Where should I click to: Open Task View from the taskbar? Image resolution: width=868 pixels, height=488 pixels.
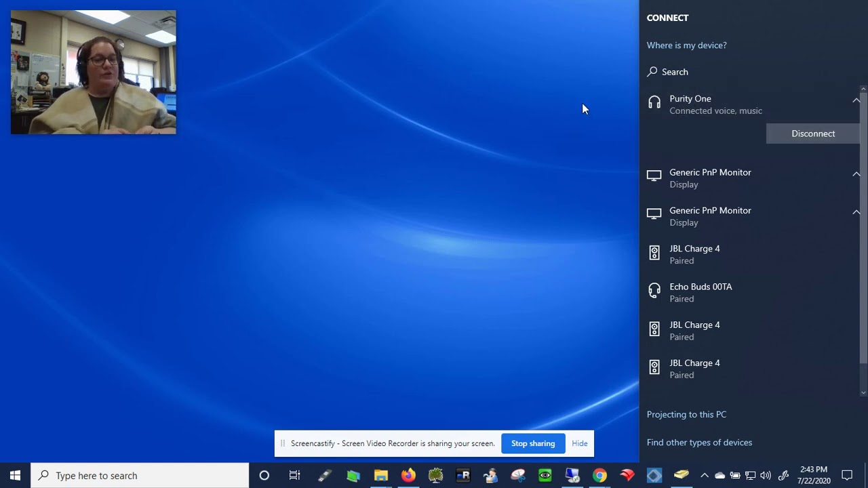[294, 475]
